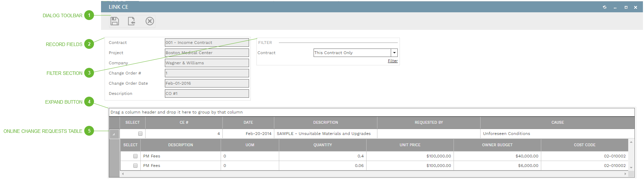Click the horizontal scrollbar right arrow
This screenshot has height=187, width=644.
click(625, 174)
